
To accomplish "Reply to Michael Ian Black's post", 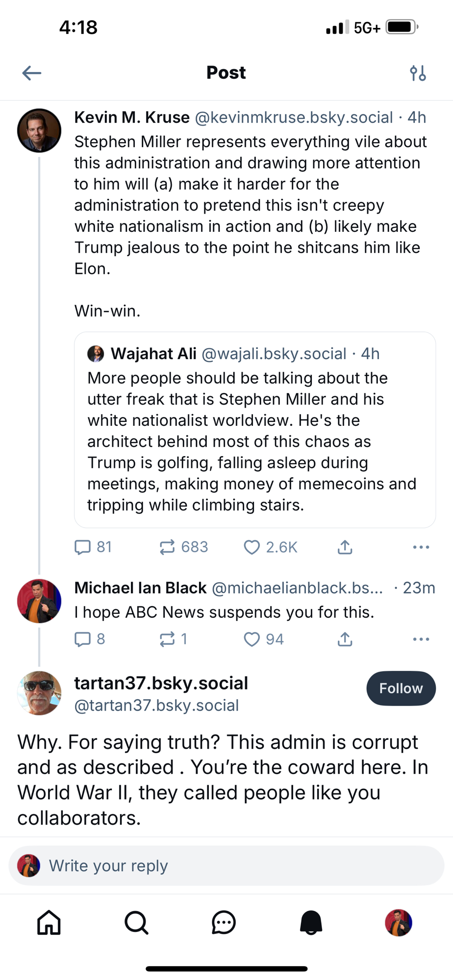I will (83, 639).
